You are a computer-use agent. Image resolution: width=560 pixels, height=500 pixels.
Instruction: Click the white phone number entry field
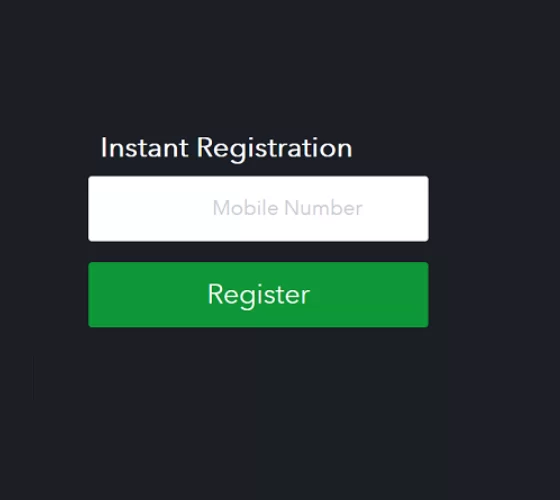(x=258, y=209)
